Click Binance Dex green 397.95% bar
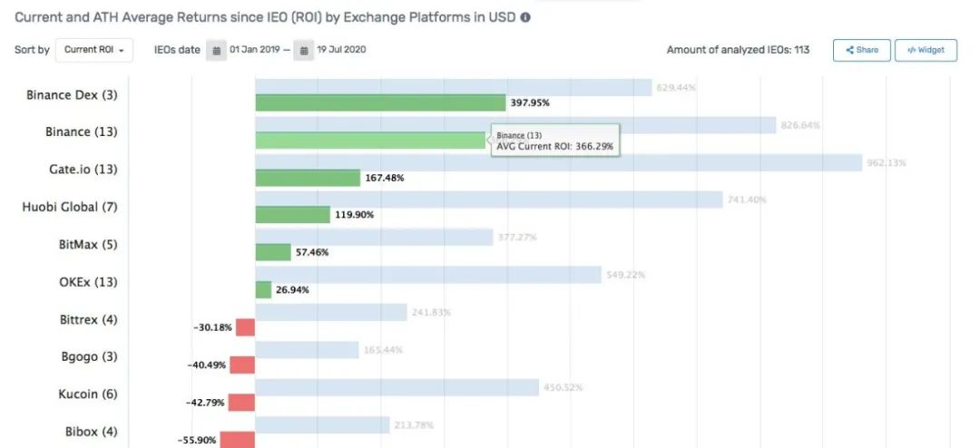This screenshot has width=980, height=448. click(x=380, y=102)
